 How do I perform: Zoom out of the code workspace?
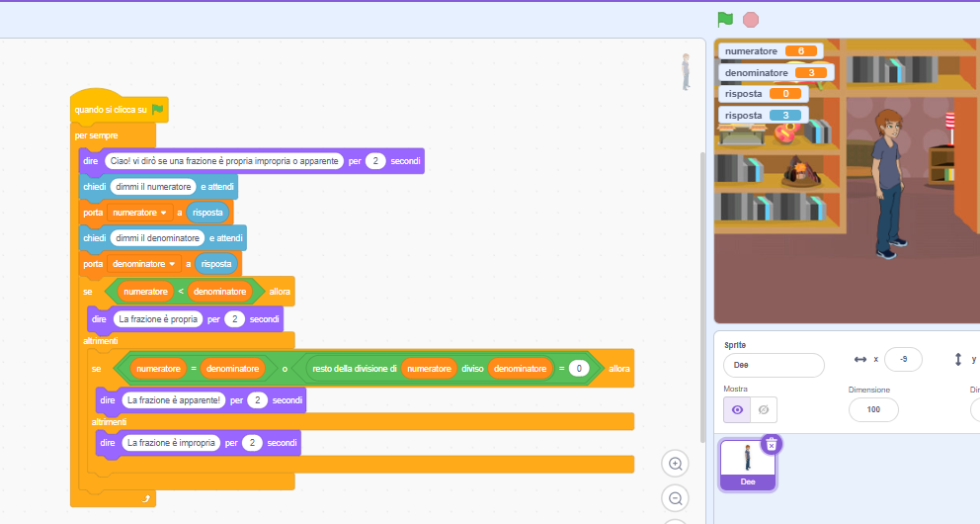point(676,498)
